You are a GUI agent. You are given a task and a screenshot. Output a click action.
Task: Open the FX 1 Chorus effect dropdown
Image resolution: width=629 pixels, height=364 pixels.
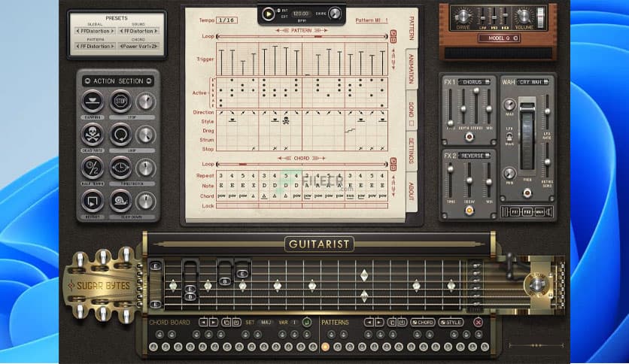pos(474,82)
